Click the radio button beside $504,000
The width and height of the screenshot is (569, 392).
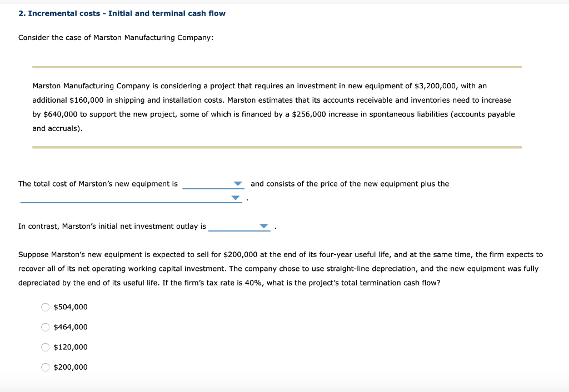pos(45,307)
